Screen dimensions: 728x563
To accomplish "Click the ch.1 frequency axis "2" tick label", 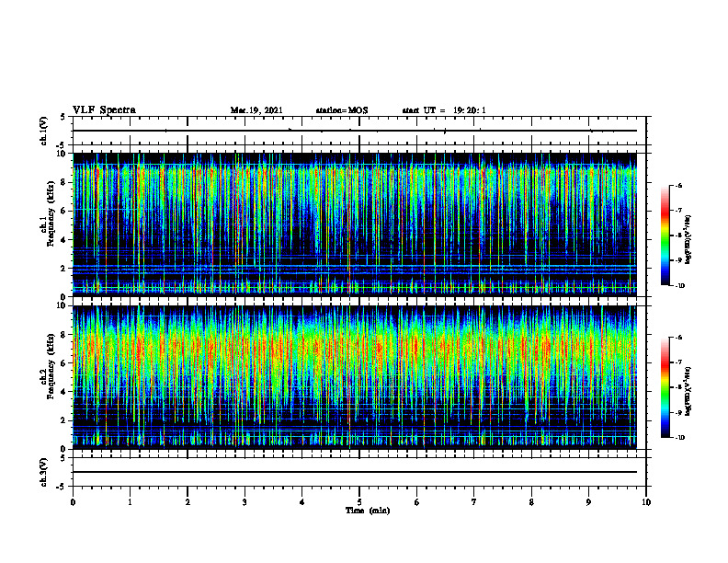I will click(x=63, y=268).
